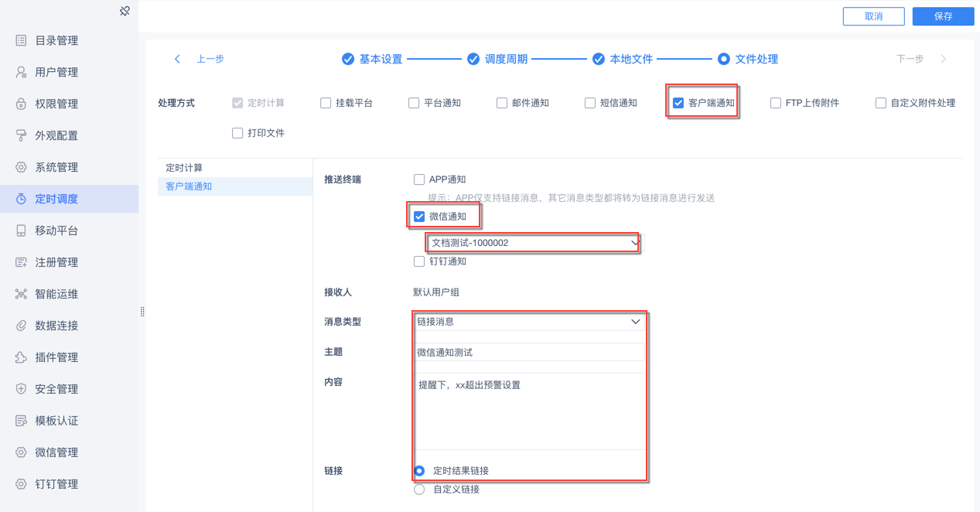The image size is (980, 512).
Task: Click the pin icon atop the sidebar
Action: [x=125, y=11]
